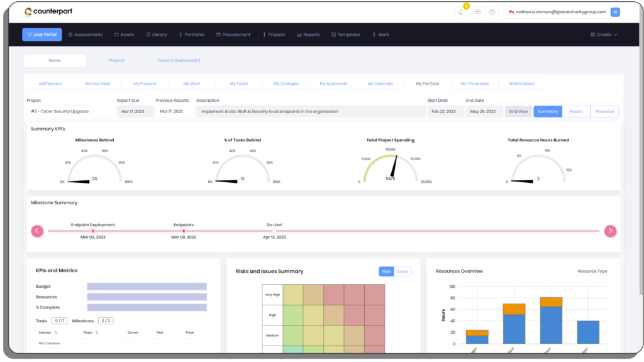Open the Reports section via its chart icon
Viewport: 644px width, 362px height.
(x=300, y=35)
